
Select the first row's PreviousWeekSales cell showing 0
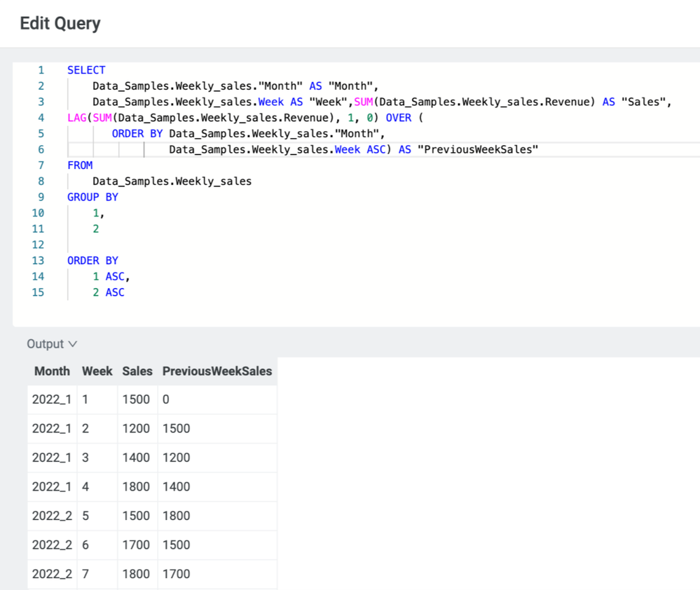click(x=166, y=399)
